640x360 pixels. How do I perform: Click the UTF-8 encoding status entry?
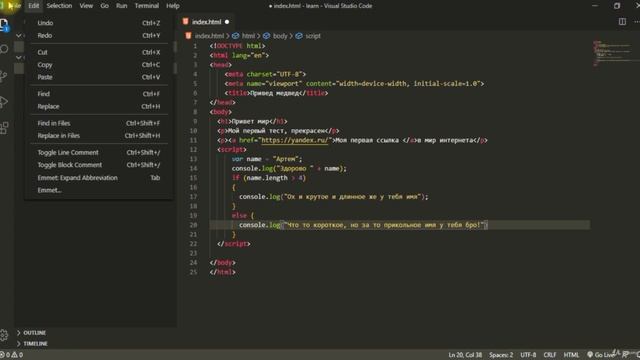528,355
